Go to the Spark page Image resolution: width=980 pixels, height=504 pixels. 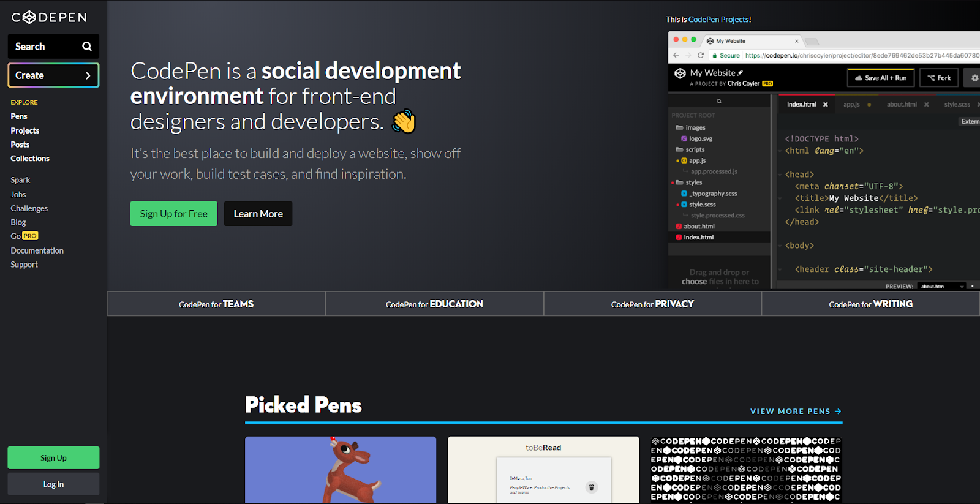[x=20, y=180]
